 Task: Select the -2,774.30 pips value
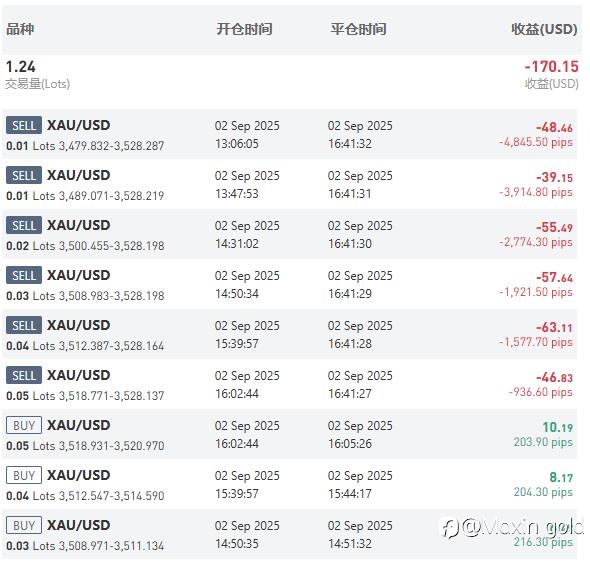(536, 242)
